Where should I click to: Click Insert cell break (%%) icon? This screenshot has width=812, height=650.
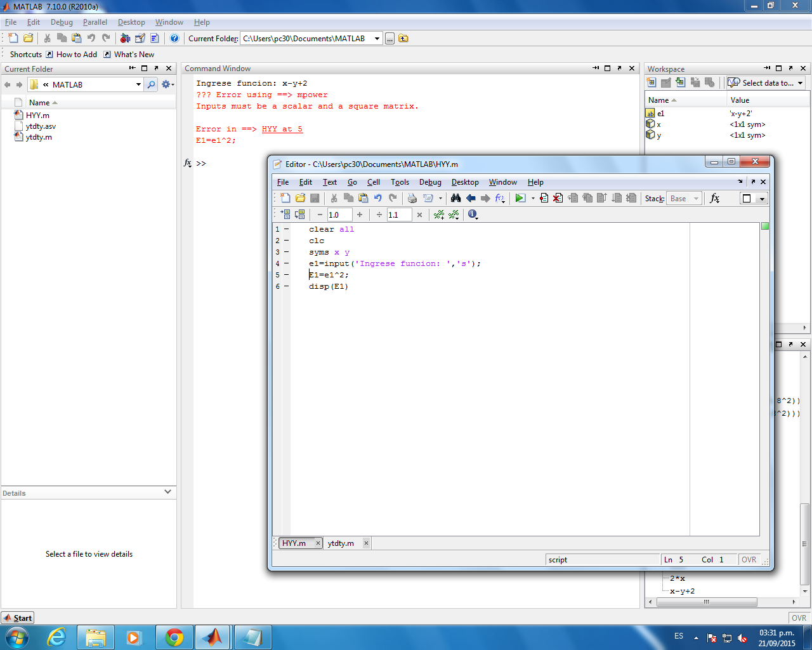pyautogui.click(x=439, y=215)
